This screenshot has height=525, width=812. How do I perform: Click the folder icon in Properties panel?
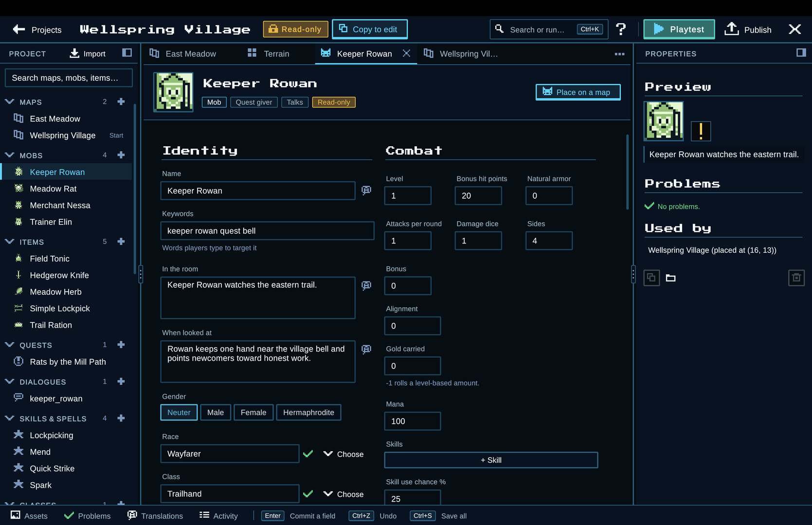tap(671, 278)
